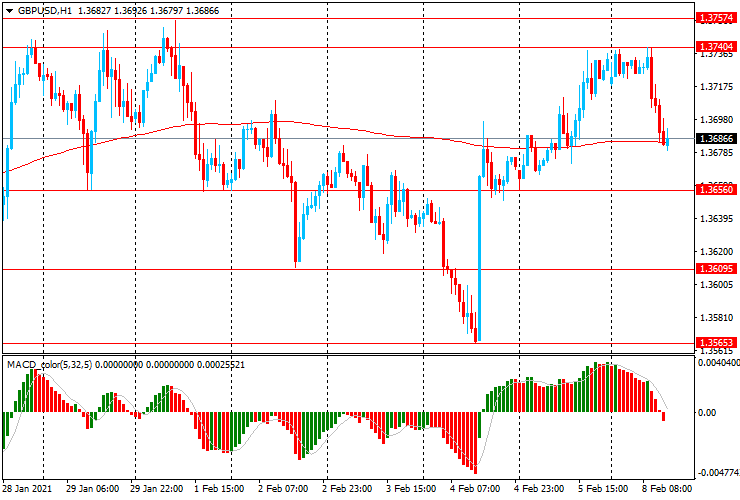Viewport: 740px width, 500px height.
Task: Select the 1.37404 resistance price label
Action: 717,47
